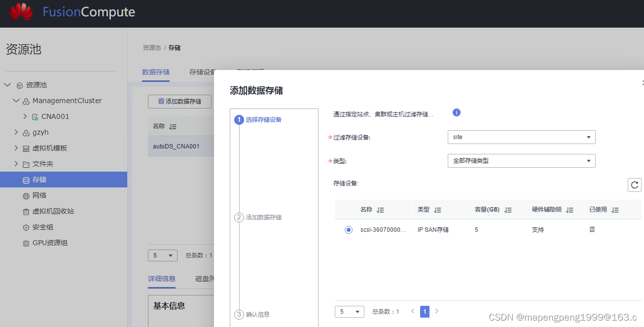The width and height of the screenshot is (644, 327).
Task: Click the 安全组 shield icon
Action: [26, 227]
